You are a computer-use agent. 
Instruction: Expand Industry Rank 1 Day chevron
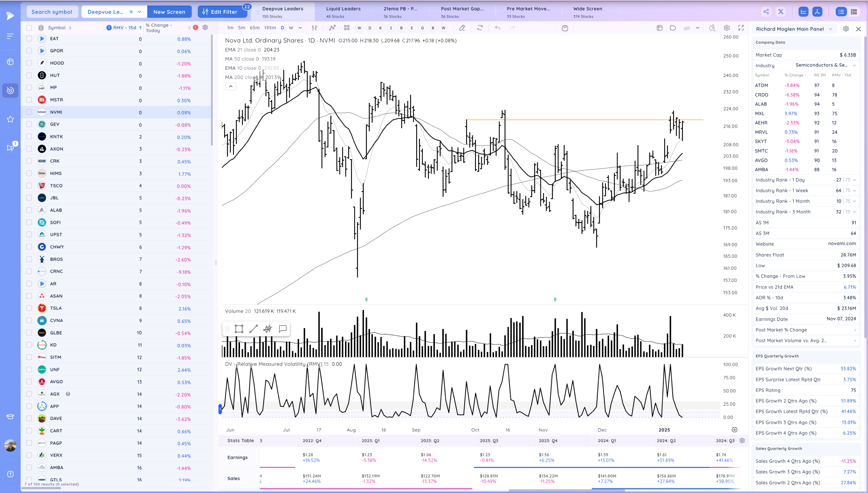tap(855, 180)
